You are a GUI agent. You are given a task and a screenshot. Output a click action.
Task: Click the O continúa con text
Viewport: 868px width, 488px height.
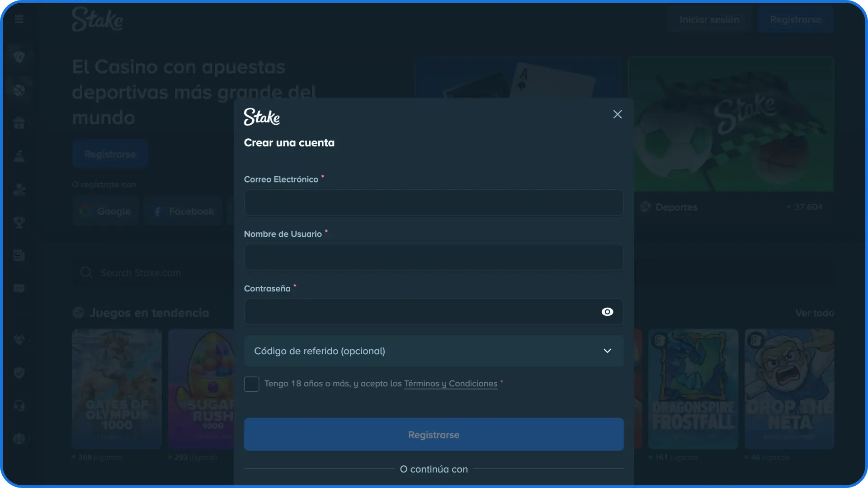tap(434, 469)
